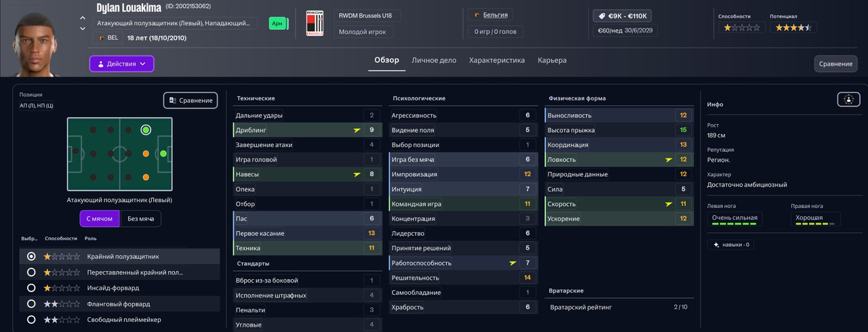This screenshot has width=868, height=332.
Task: Open the RWDM Brussels U18 team link
Action: pos(368,16)
